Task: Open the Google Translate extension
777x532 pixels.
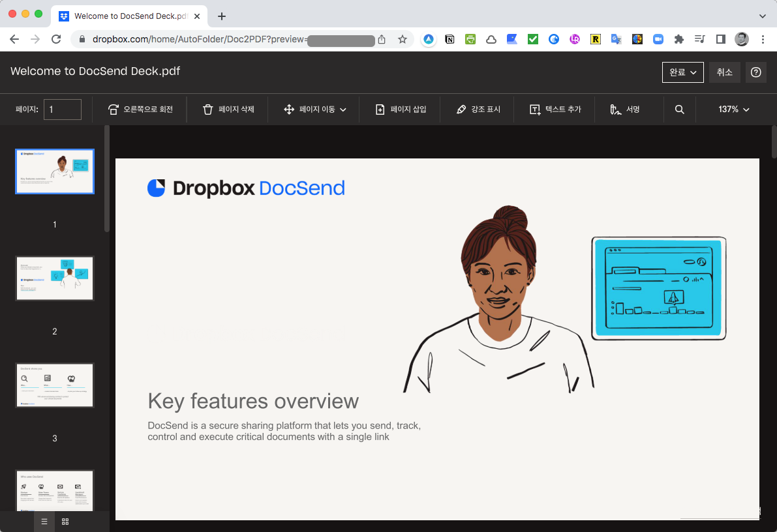Action: (616, 39)
